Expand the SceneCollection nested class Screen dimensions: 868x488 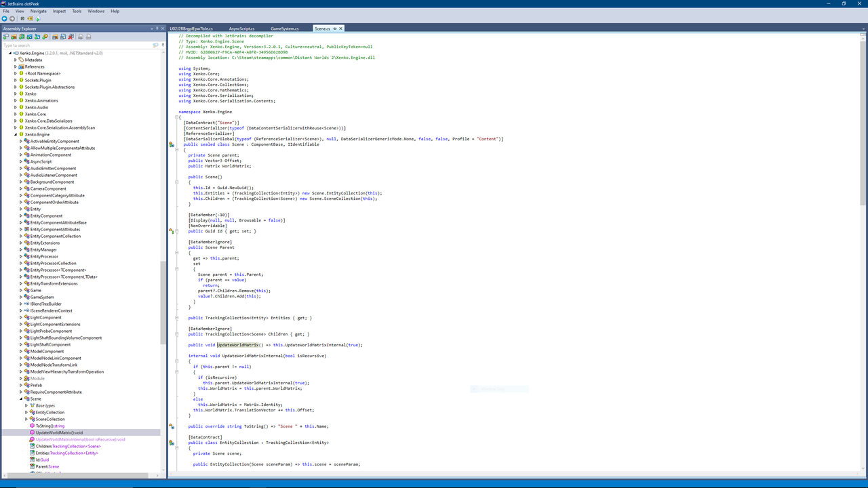pyautogui.click(x=26, y=419)
